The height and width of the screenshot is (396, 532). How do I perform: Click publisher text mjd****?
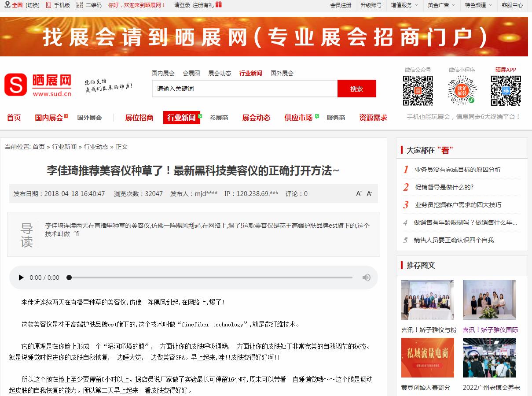click(x=206, y=194)
